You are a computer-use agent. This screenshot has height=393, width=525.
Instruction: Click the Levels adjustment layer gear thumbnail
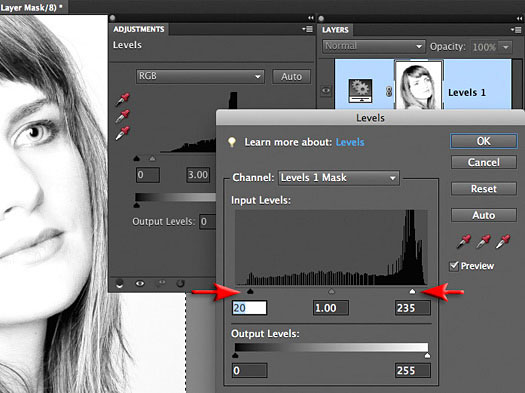click(x=360, y=91)
